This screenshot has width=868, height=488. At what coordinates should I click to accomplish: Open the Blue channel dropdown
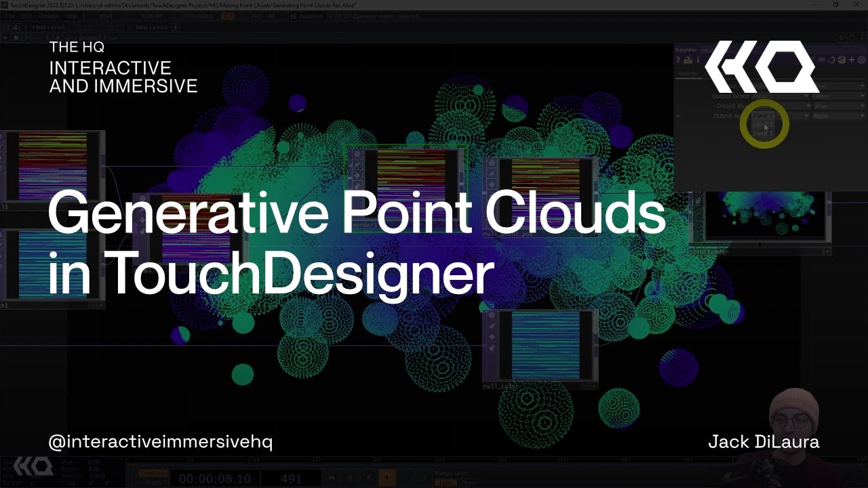coord(840,106)
